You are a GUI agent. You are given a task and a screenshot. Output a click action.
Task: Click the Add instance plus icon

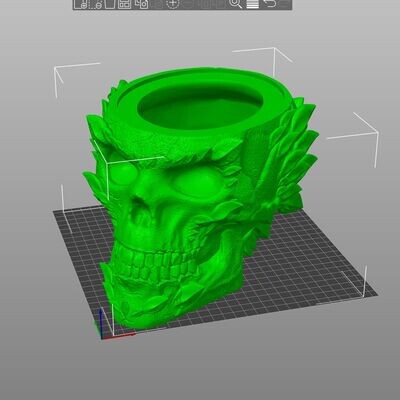pos(173,3)
